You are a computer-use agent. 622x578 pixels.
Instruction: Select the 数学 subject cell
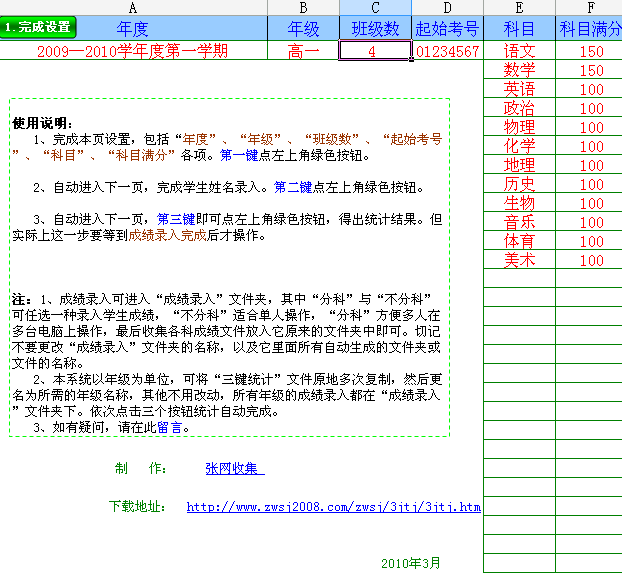tap(519, 70)
